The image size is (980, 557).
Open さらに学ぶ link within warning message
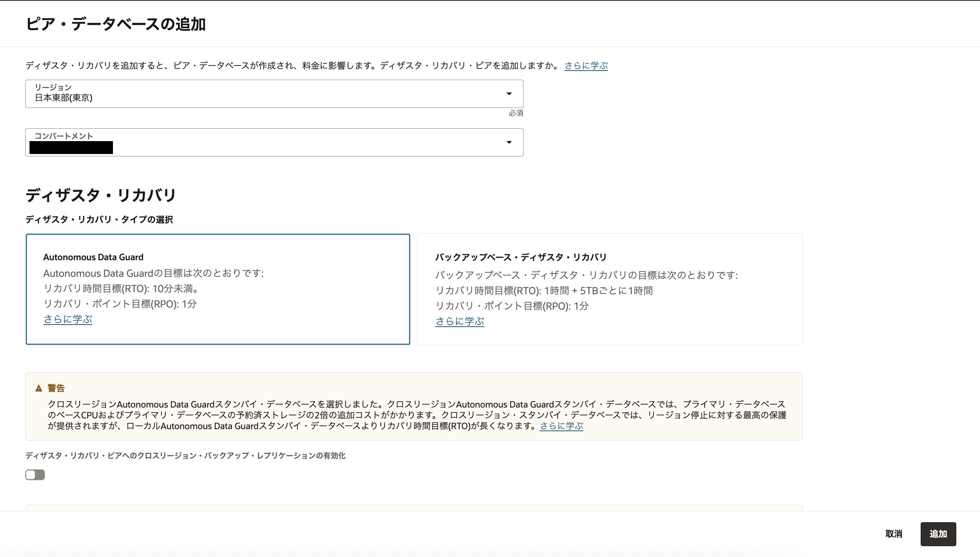(x=561, y=425)
